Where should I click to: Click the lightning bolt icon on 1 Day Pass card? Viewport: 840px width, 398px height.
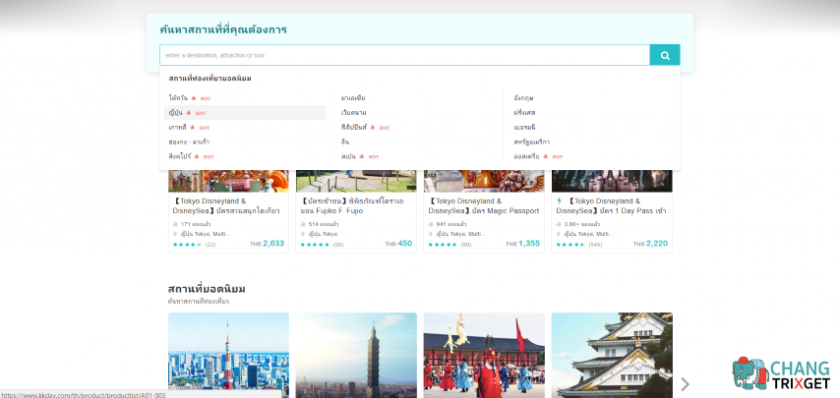pyautogui.click(x=559, y=201)
